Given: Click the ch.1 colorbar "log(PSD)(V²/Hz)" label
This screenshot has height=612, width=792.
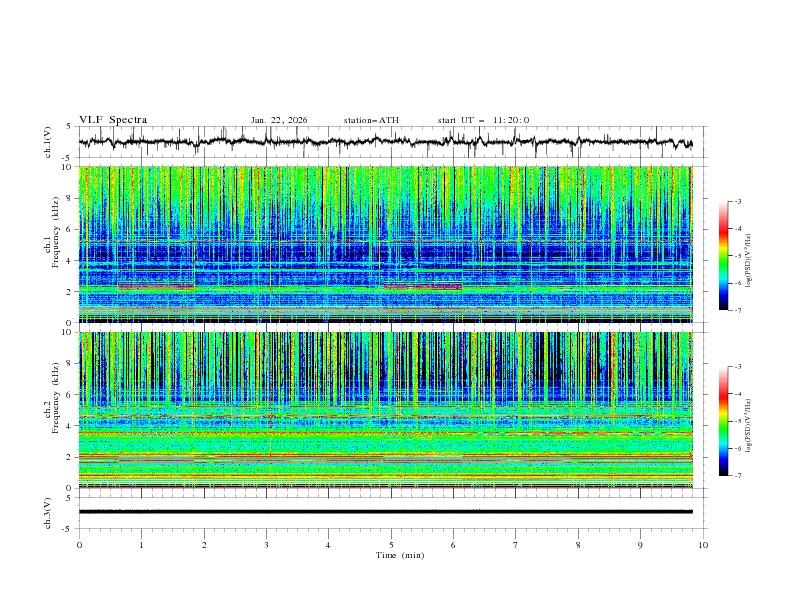Looking at the screenshot, I should 748,261.
